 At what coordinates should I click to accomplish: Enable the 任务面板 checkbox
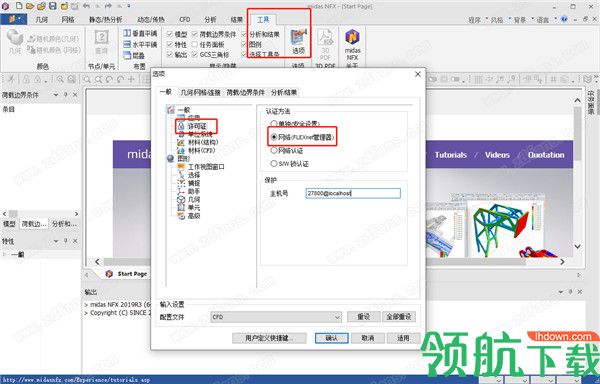[x=195, y=45]
